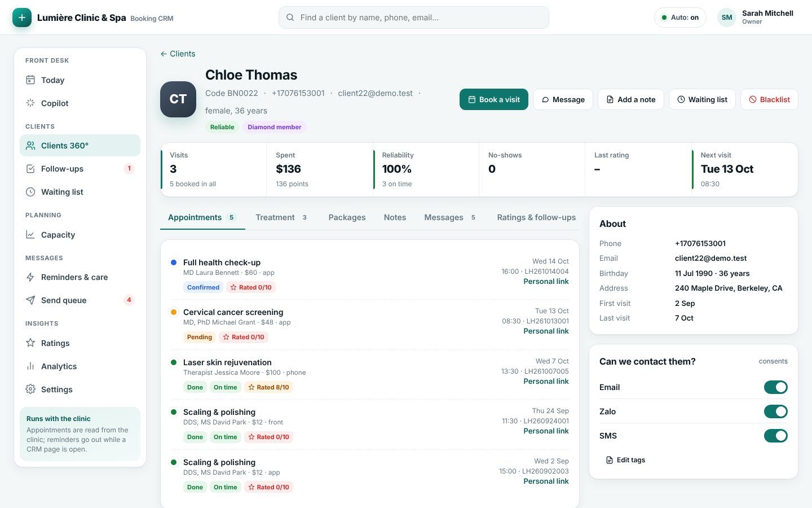Open the sidebar Waiting list page
This screenshot has width=812, height=508.
click(x=80, y=192)
